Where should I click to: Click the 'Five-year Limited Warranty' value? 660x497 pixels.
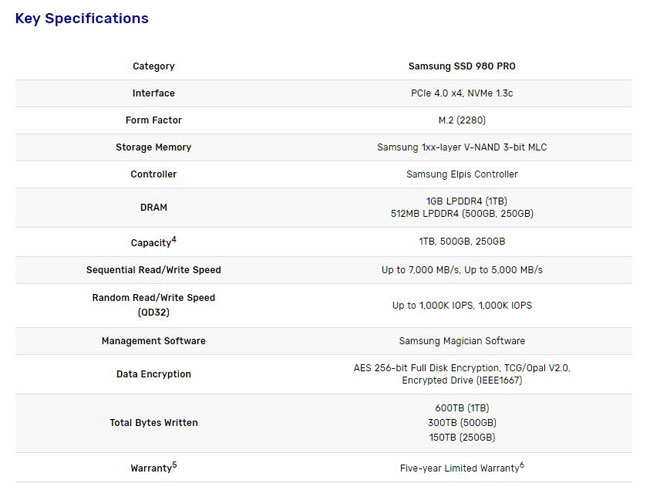462,468
